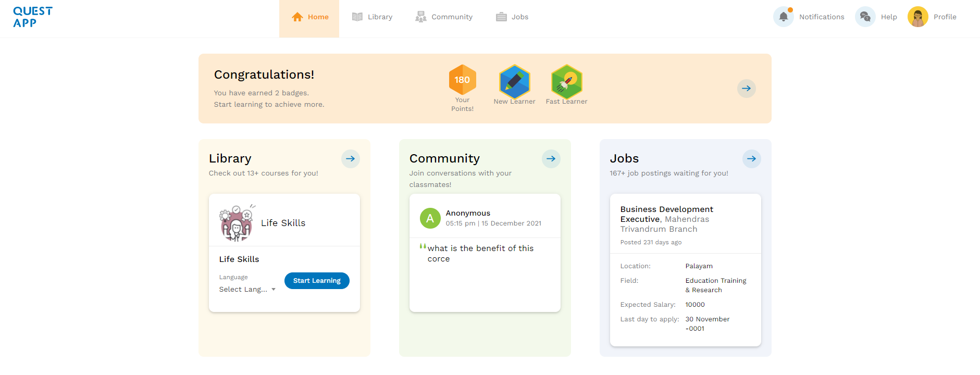Open the Community nav tab

tap(444, 17)
